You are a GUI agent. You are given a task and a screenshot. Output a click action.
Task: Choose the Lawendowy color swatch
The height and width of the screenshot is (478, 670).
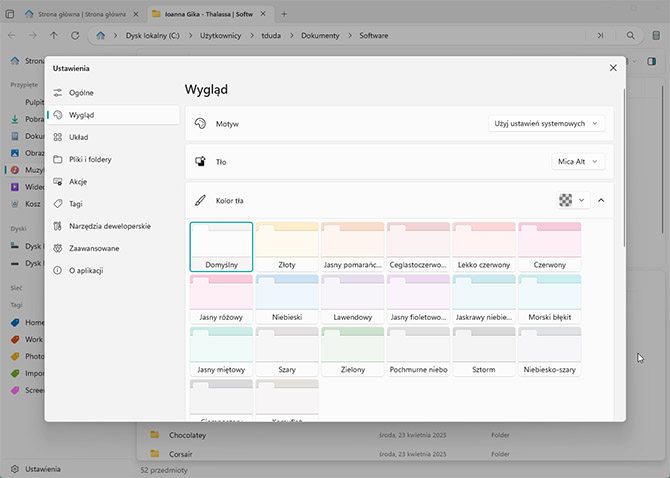353,299
